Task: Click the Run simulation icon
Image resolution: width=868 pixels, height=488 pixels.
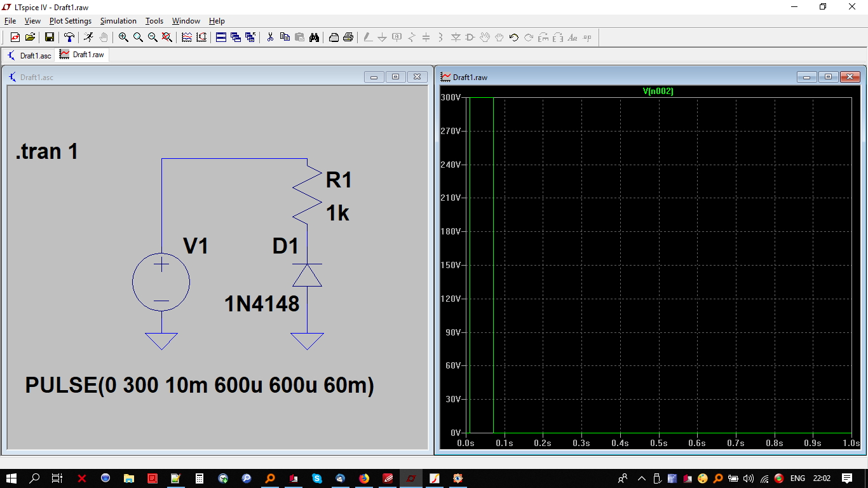Action: (x=88, y=37)
